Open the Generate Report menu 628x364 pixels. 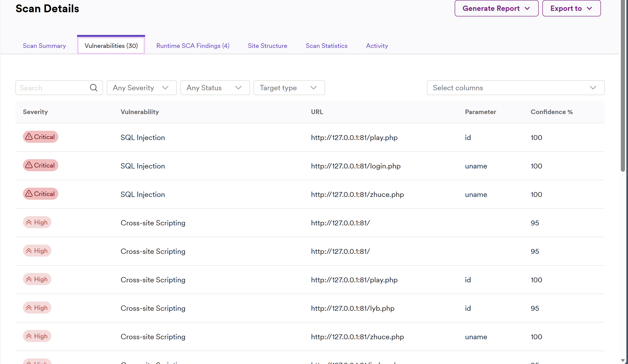(496, 9)
